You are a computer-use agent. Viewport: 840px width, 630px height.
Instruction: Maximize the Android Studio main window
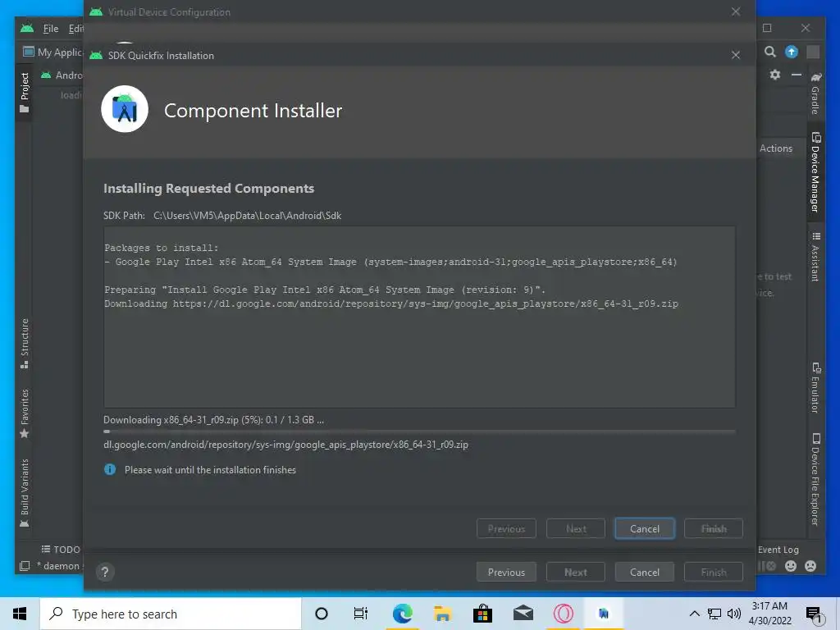(x=767, y=28)
